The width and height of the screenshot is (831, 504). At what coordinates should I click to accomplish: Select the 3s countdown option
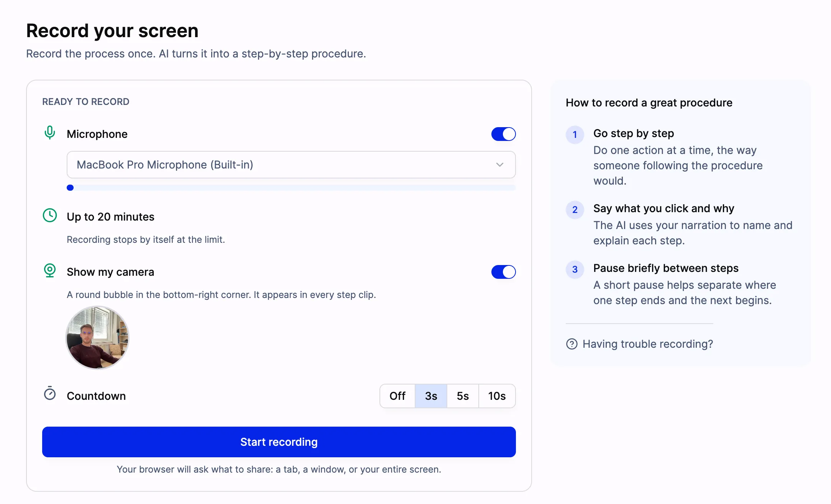(x=431, y=396)
